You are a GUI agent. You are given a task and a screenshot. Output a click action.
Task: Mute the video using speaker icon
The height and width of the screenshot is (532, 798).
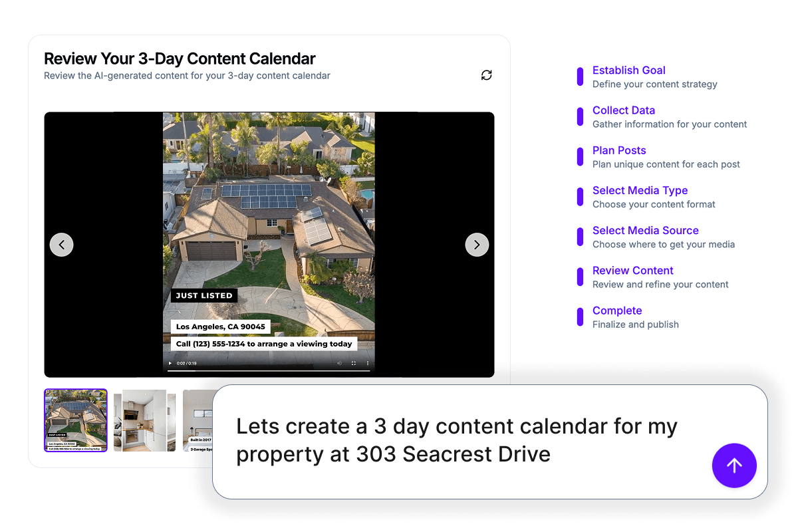339,363
